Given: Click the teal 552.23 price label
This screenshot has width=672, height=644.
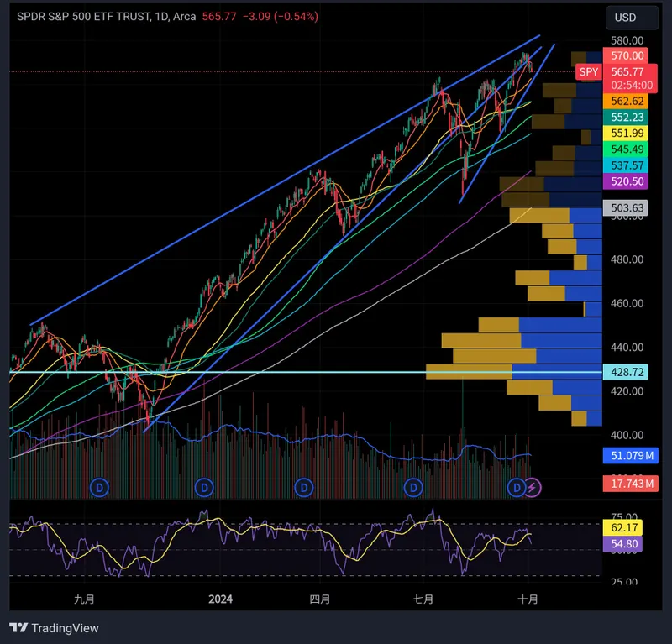Looking at the screenshot, I should point(626,118).
